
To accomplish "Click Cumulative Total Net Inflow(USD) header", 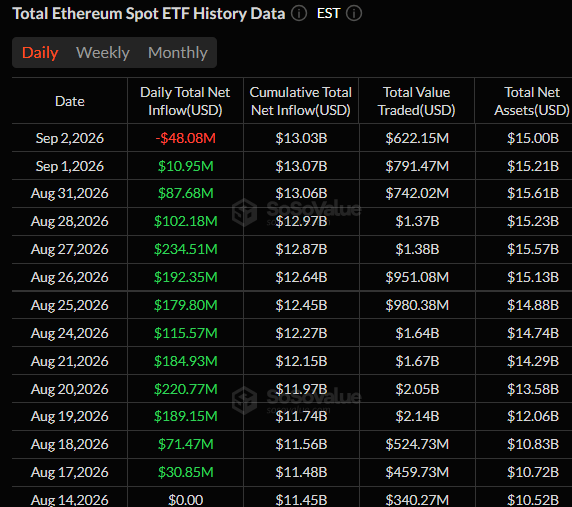I will [301, 101].
